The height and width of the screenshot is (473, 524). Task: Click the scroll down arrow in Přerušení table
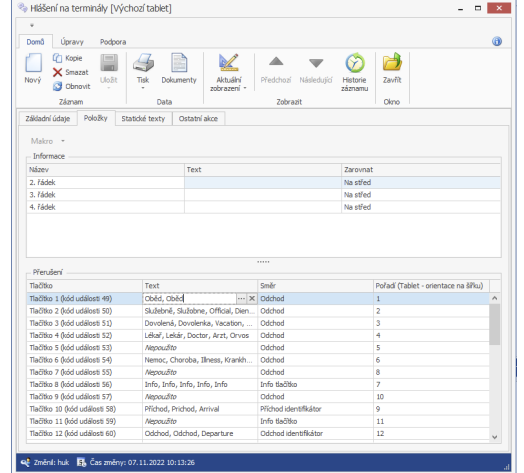tap(495, 437)
